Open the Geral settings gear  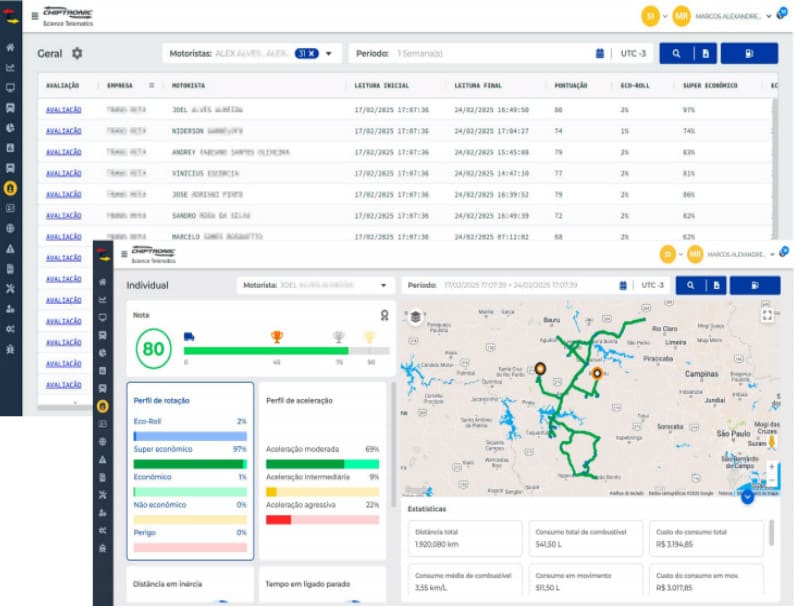(x=77, y=53)
